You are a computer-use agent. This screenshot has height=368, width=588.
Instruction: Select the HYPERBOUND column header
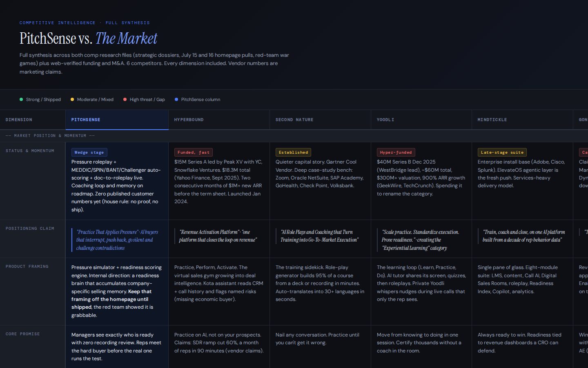pyautogui.click(x=219, y=120)
